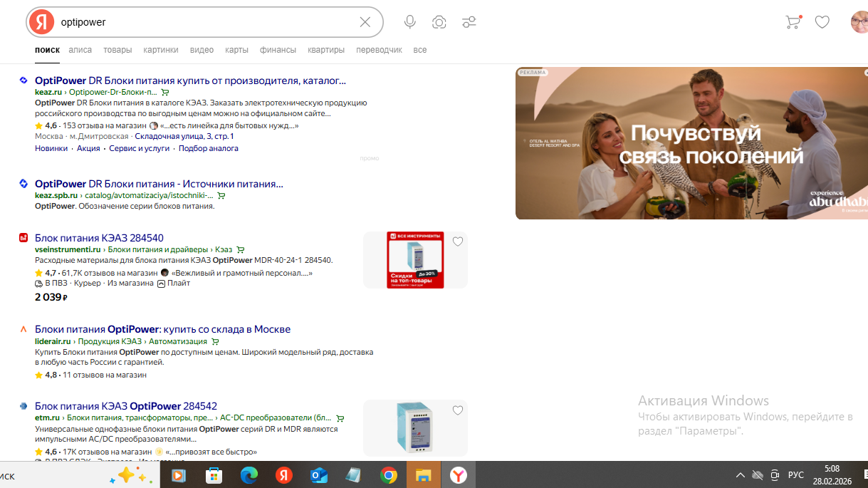Viewport: 868px width, 488px height.
Task: Open File Explorer from taskbar
Action: coord(423,475)
